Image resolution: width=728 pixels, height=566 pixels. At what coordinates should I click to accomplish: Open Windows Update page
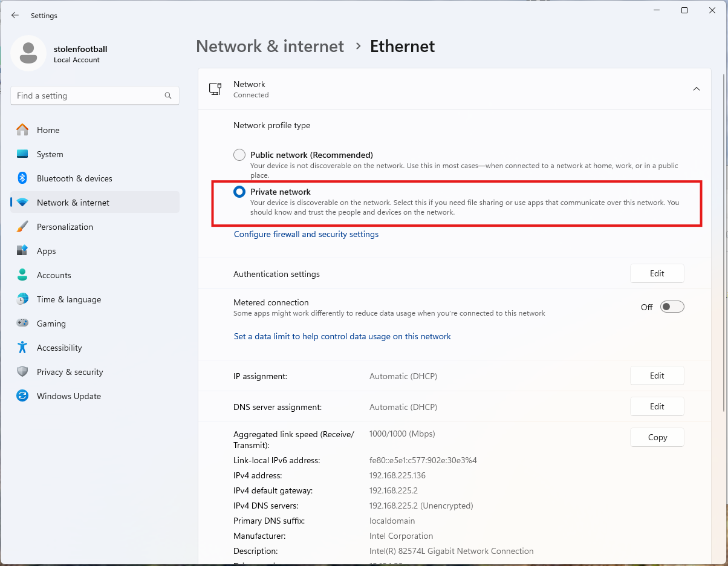click(95, 395)
